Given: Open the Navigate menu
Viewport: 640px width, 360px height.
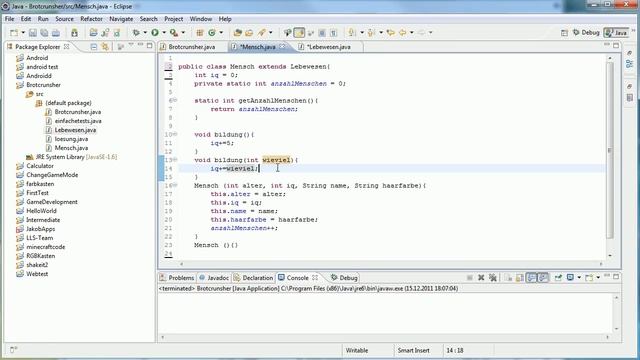Looking at the screenshot, I should [x=121, y=19].
